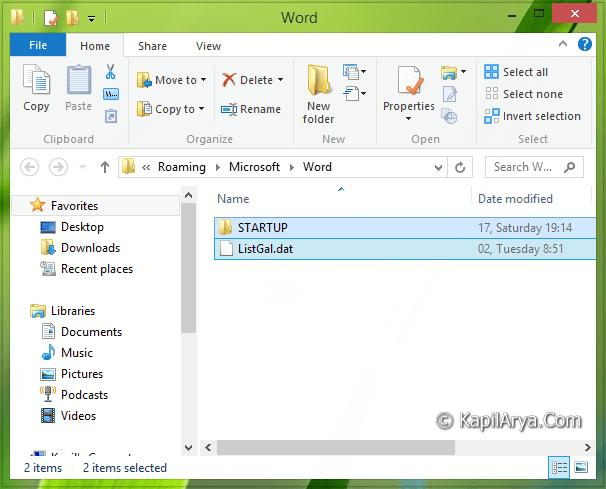
Task: Switch to the View ribbon tab
Action: click(x=208, y=46)
